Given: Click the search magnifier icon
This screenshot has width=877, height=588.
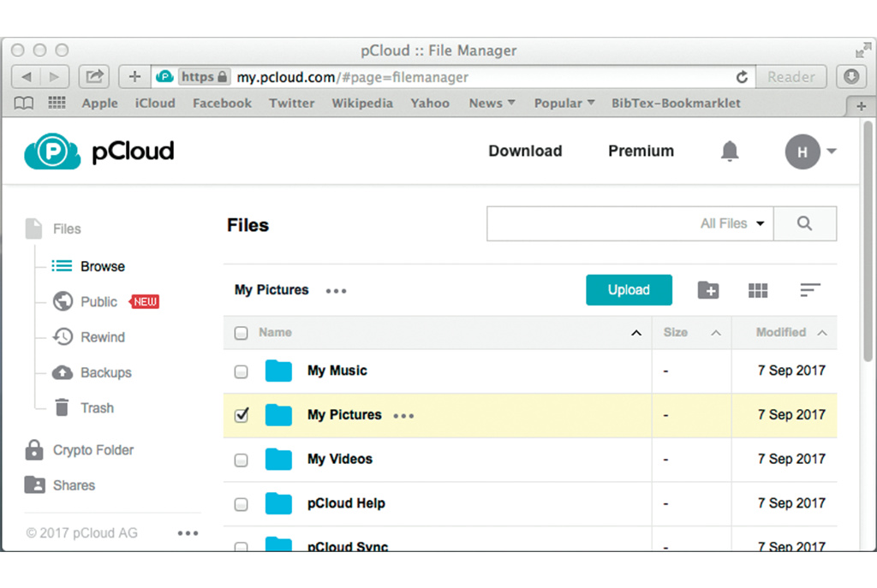Looking at the screenshot, I should pyautogui.click(x=804, y=223).
